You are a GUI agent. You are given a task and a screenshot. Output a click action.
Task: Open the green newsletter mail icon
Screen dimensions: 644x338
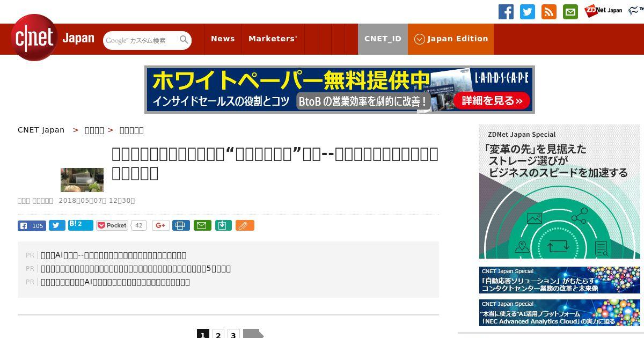[x=570, y=12]
